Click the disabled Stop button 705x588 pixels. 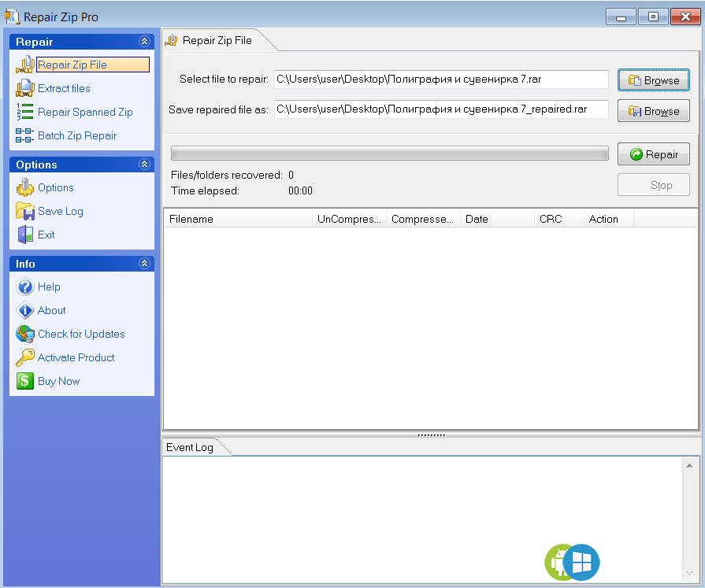[654, 185]
